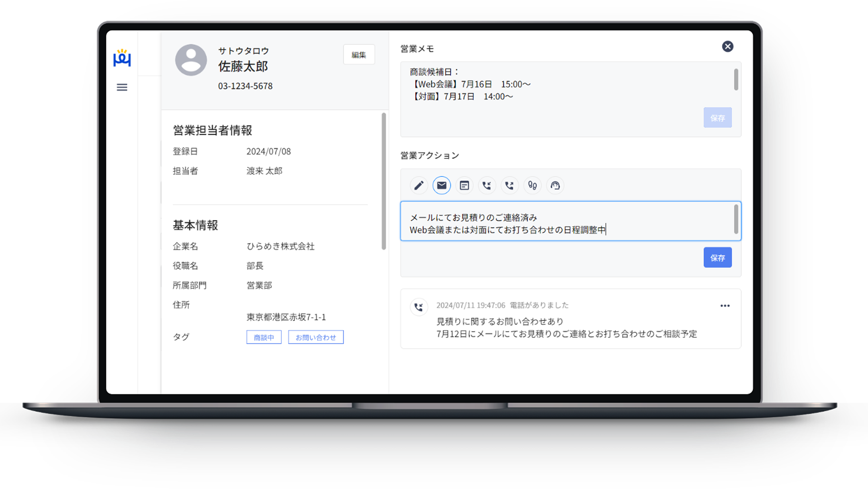Click the 営業アクション section label
This screenshot has height=489, width=868.
point(430,156)
